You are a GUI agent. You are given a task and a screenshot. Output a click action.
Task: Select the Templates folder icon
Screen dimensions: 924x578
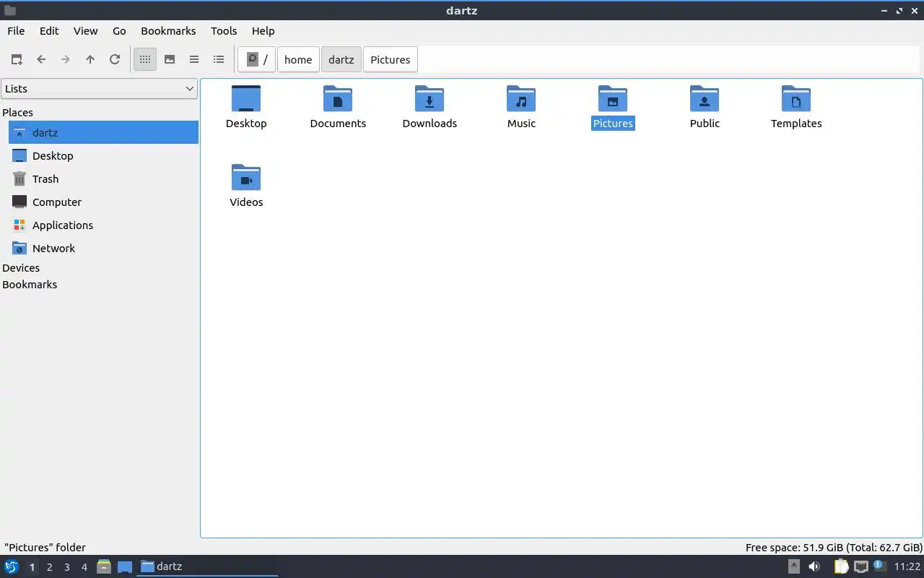[796, 107]
